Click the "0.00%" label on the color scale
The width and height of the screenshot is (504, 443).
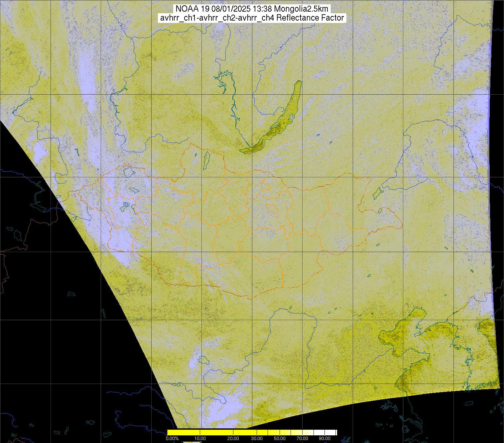[x=172, y=438]
